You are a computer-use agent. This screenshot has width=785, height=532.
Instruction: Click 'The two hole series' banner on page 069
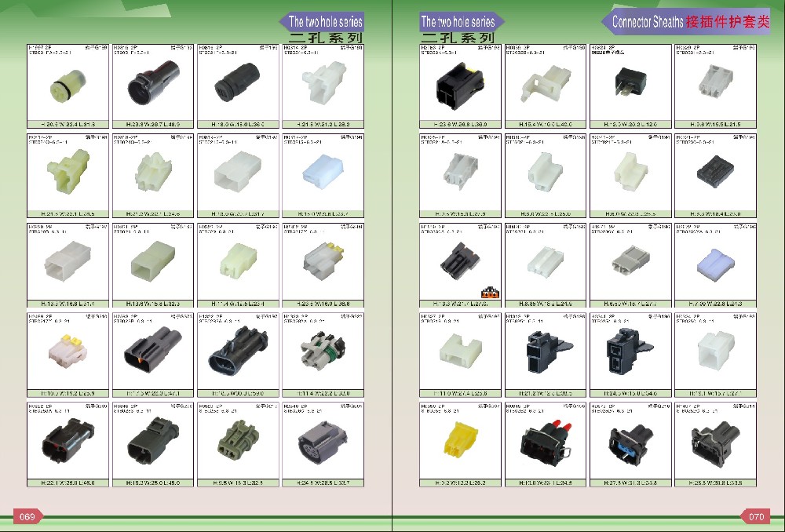click(321, 22)
